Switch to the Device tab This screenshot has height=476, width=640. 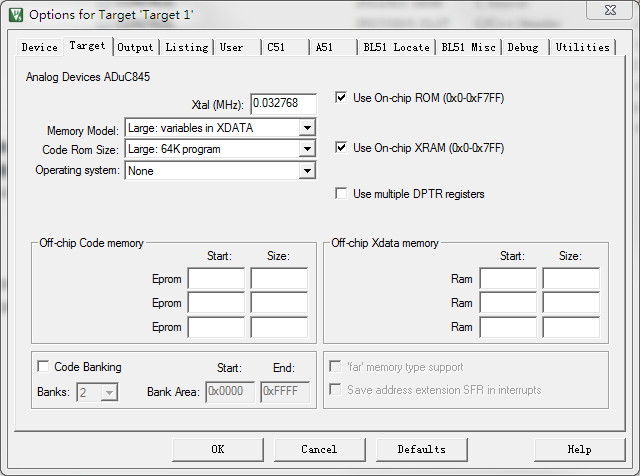coord(40,47)
